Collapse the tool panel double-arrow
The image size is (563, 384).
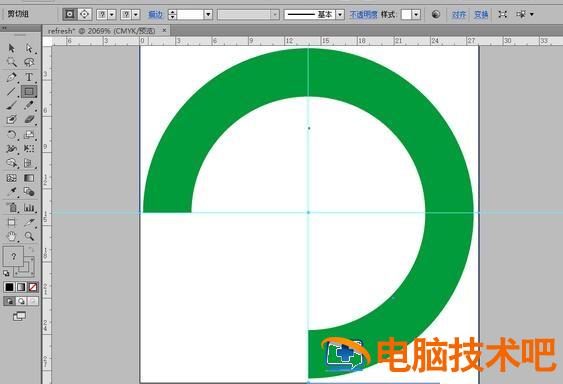coord(4,28)
